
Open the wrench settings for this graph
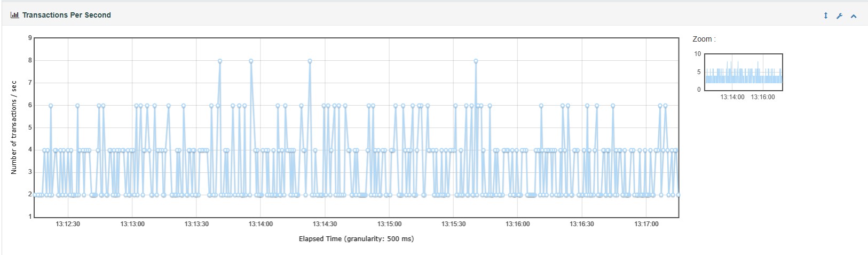tap(839, 16)
